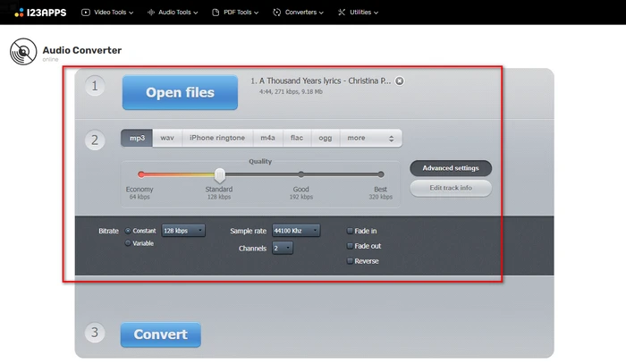Expand the more formats dropdown

coord(370,139)
